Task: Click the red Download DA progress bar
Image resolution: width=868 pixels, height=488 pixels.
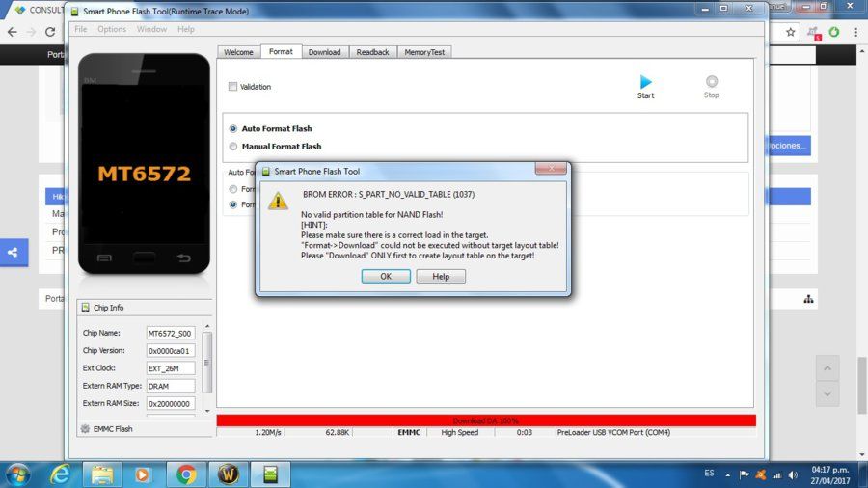Action: coord(486,420)
